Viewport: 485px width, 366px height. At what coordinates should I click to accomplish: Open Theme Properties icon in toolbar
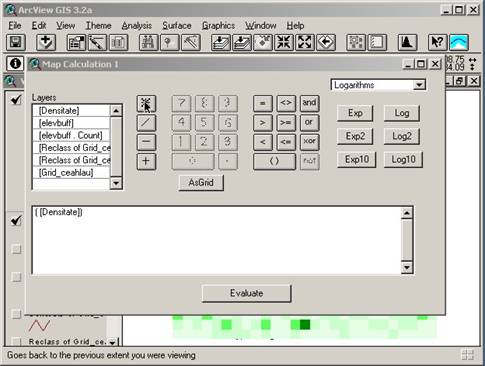coord(76,43)
